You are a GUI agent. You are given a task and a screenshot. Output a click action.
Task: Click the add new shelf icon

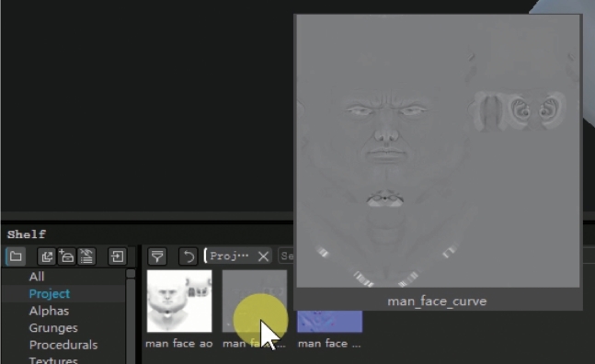[x=67, y=256]
